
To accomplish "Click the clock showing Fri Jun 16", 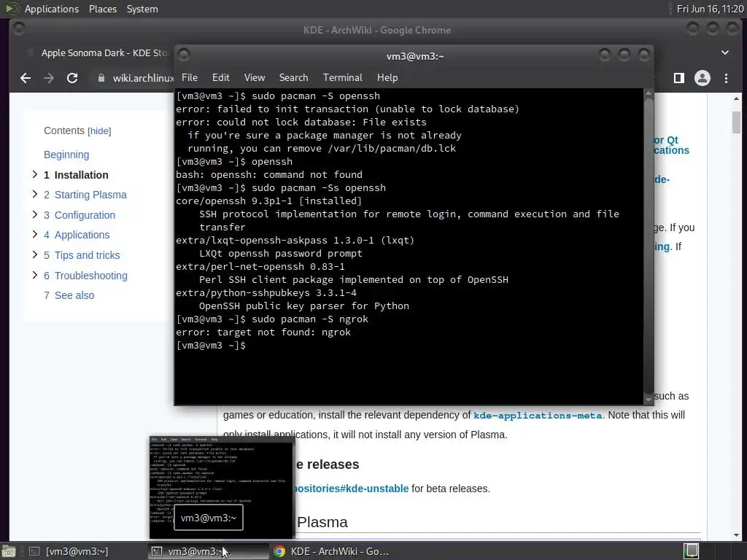I will coord(710,9).
